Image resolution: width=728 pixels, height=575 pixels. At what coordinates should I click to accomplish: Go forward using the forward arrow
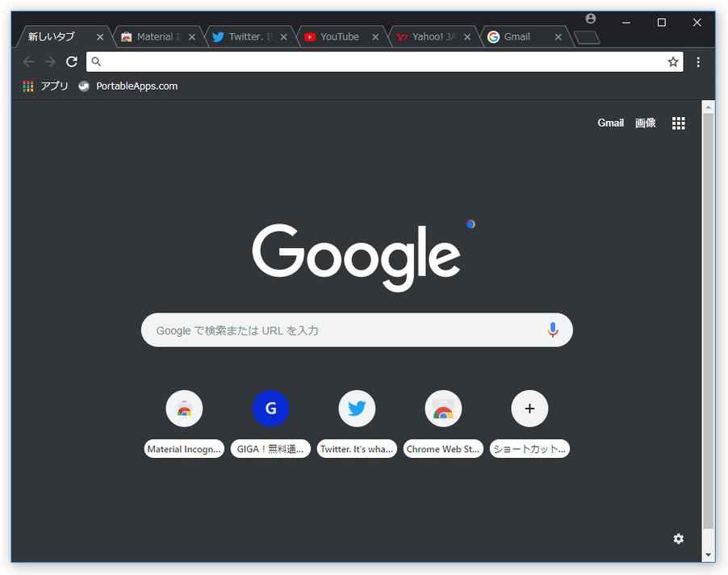[50, 61]
